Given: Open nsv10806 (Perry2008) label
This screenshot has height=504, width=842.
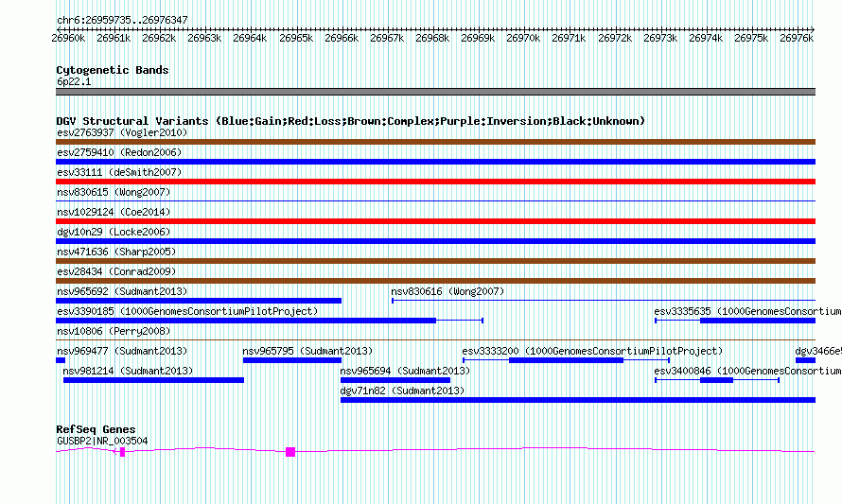Looking at the screenshot, I should (114, 331).
